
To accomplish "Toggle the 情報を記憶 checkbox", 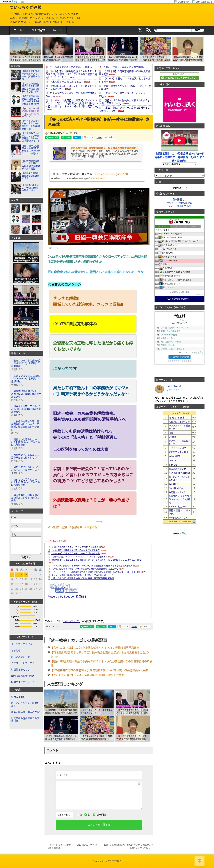I will point(94,814).
